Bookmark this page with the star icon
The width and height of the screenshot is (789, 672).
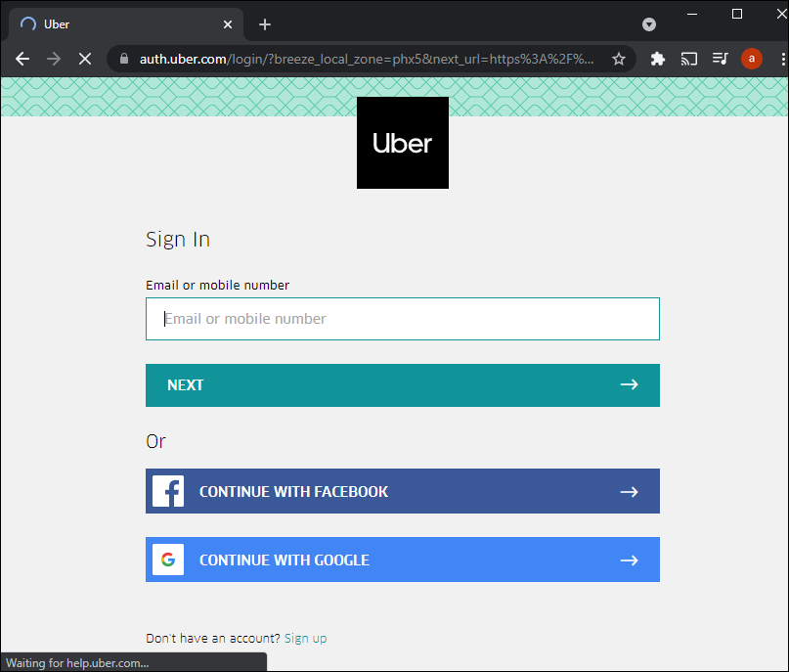tap(619, 59)
